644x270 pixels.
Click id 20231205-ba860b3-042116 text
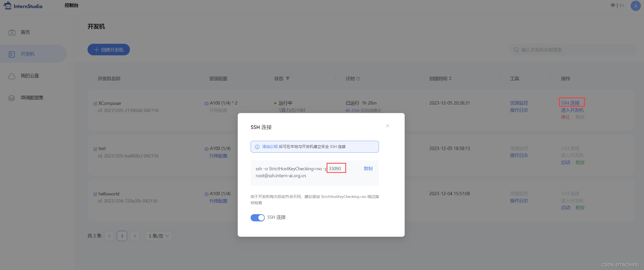(x=128, y=156)
